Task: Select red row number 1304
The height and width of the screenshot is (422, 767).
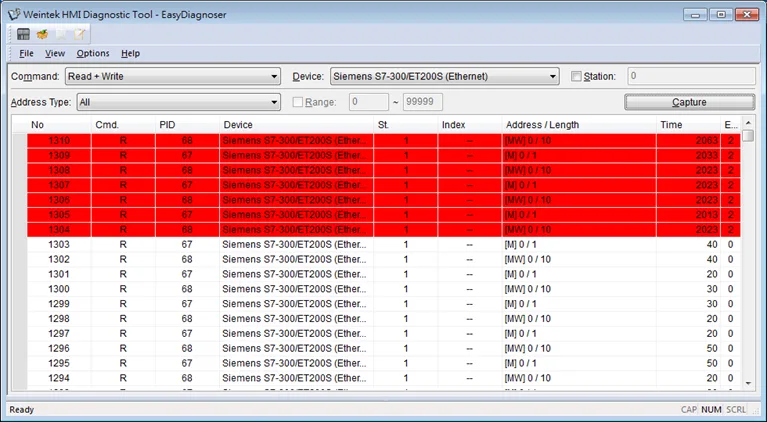Action: [384, 229]
